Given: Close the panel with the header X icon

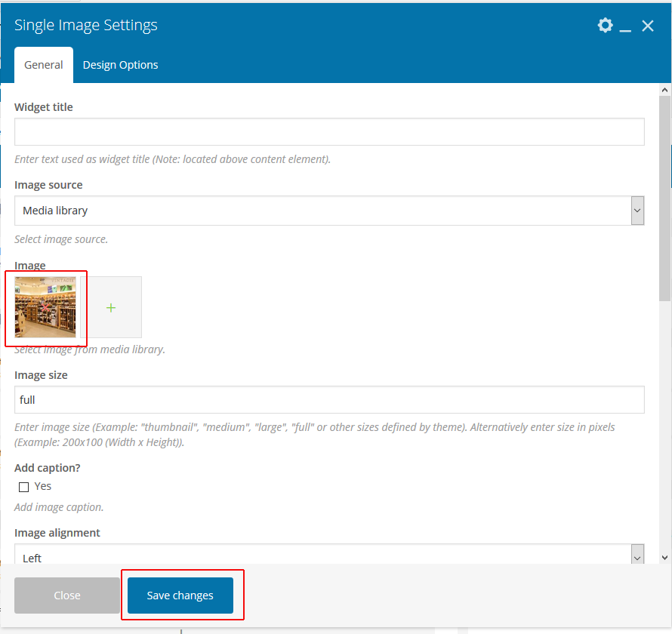Looking at the screenshot, I should coord(648,26).
